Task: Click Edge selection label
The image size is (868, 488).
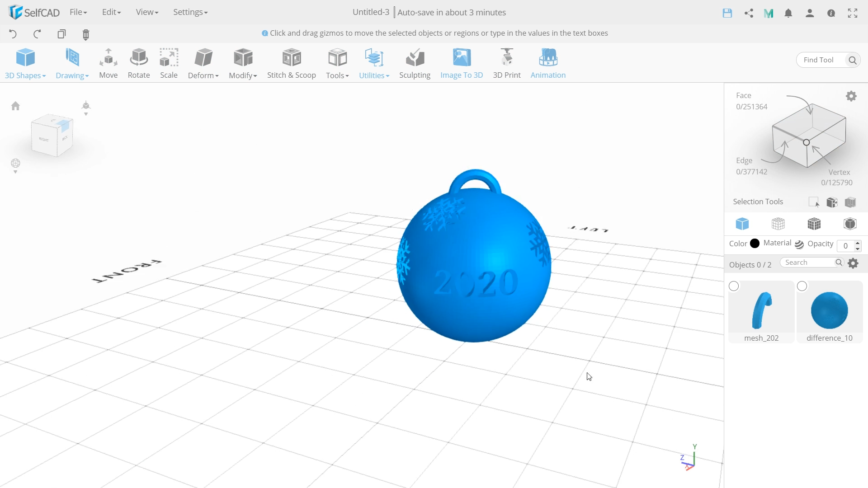Action: click(744, 160)
